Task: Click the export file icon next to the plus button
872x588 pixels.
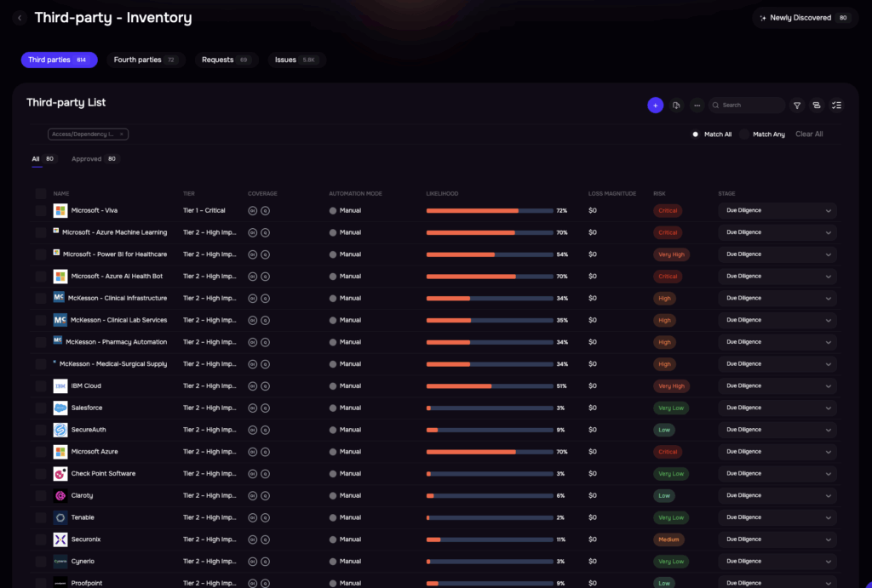Action: click(676, 106)
